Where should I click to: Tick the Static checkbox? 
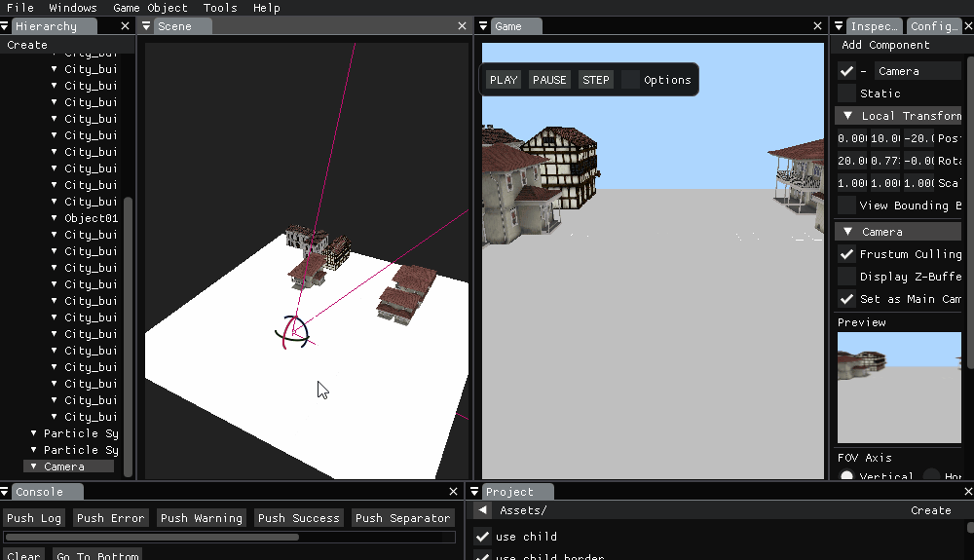tap(846, 93)
